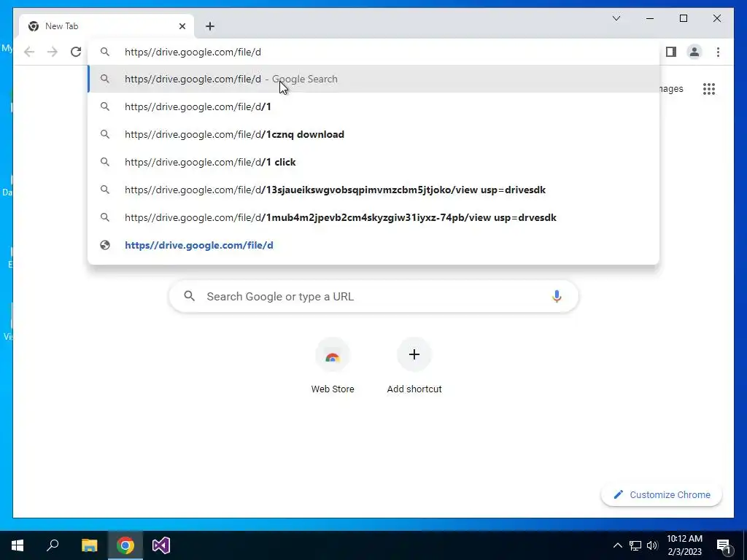Click the Add shortcut button

tap(414, 366)
